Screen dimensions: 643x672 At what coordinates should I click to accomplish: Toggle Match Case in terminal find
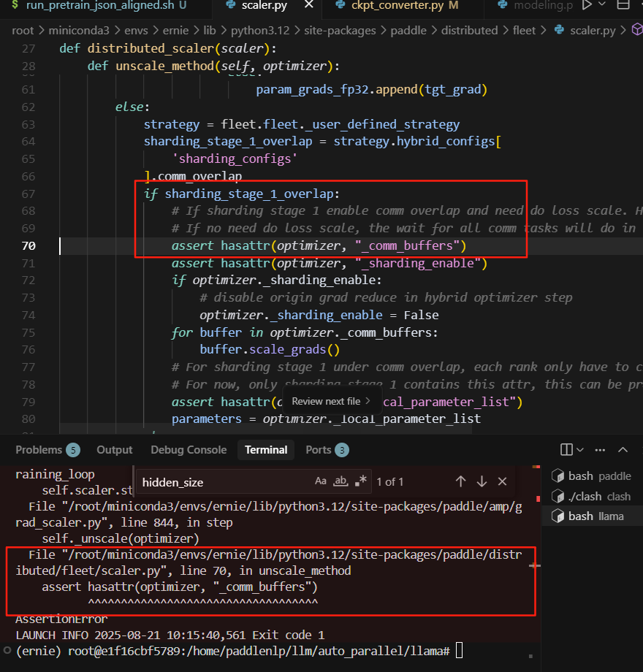coord(321,481)
